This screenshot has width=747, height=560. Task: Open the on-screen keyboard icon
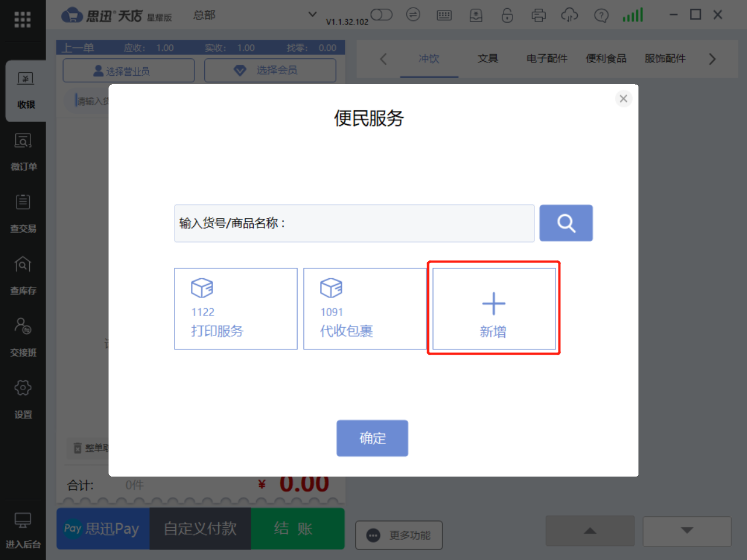444,15
